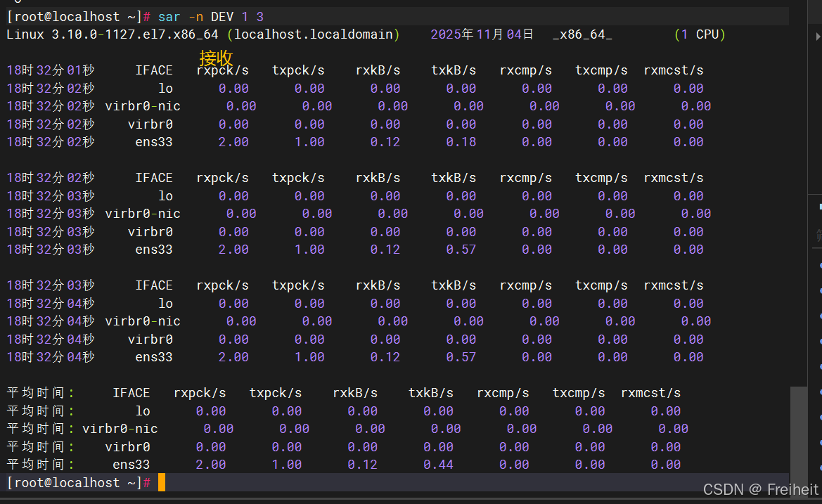Expand the side panel with the small triangle arrow

coord(818,36)
